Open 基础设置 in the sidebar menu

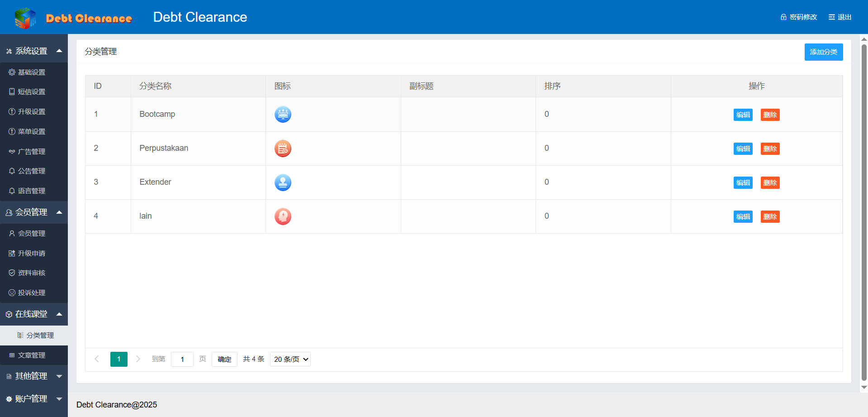(x=32, y=72)
